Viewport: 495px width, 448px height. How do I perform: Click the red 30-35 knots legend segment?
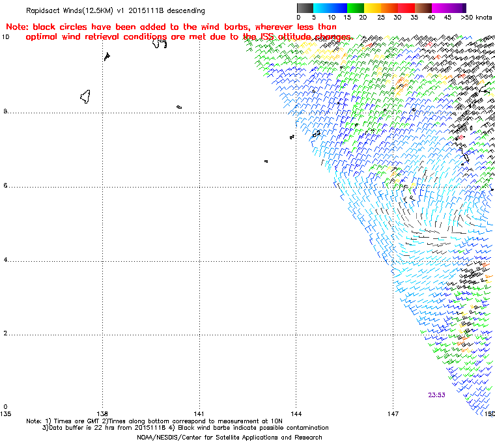click(406, 8)
